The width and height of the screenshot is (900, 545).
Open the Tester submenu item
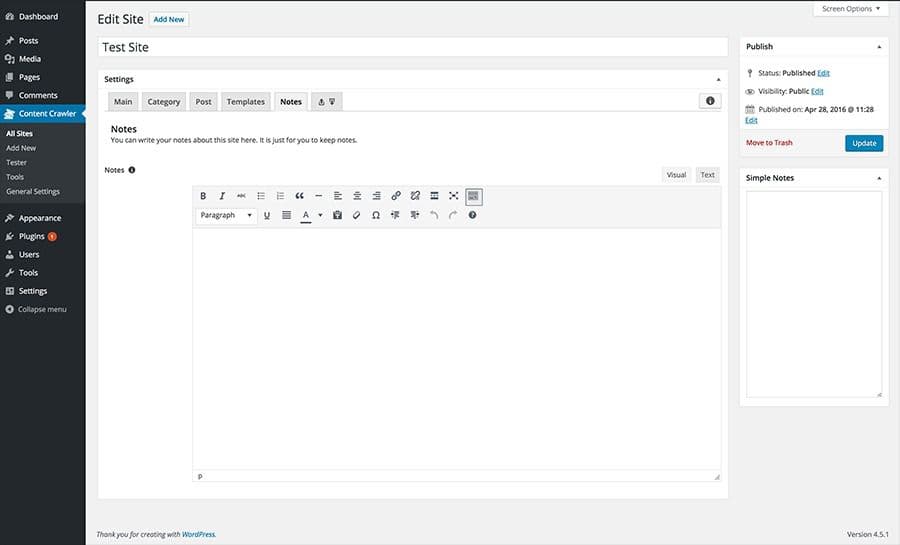17,163
